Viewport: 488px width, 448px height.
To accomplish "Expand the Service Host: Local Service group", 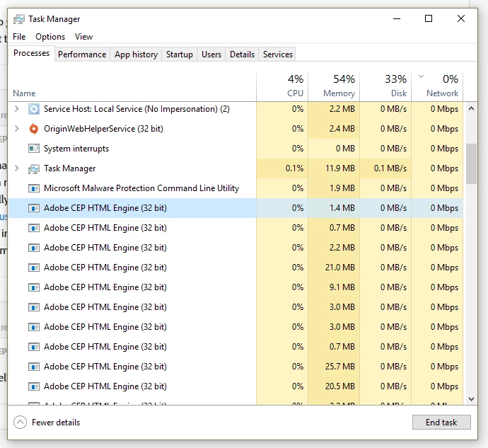I will (17, 109).
